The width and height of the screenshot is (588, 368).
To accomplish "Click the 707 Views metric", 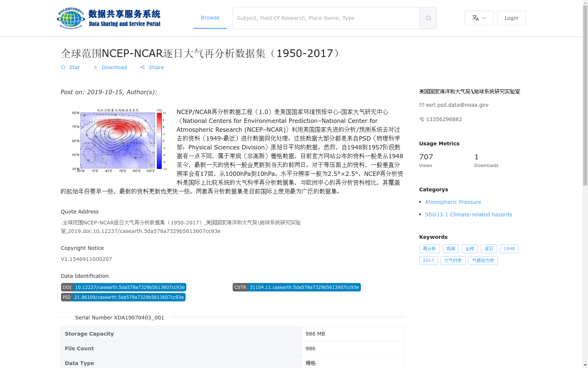I will [426, 160].
